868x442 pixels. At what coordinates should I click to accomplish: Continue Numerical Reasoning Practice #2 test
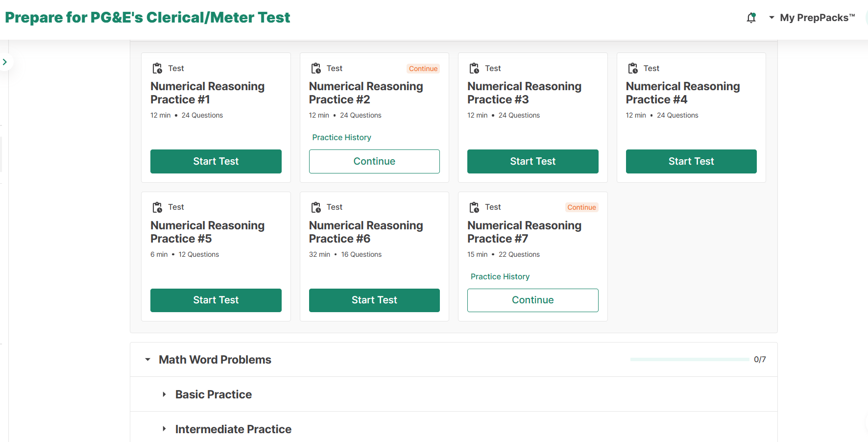click(x=374, y=161)
